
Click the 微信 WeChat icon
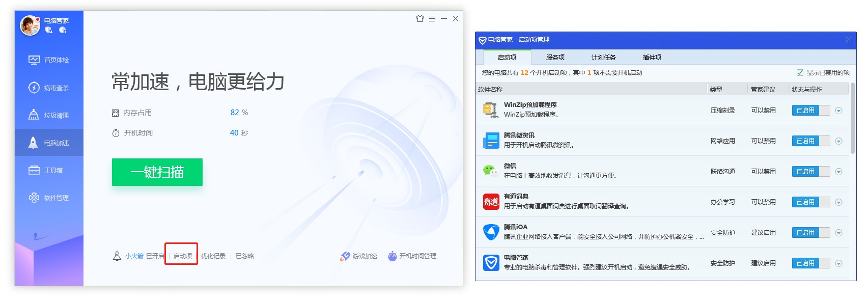click(x=491, y=171)
